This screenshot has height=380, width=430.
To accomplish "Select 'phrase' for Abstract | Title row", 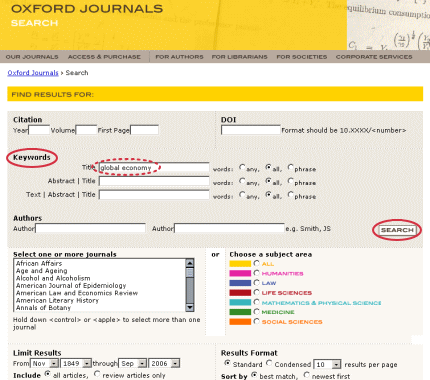I will [x=291, y=181].
